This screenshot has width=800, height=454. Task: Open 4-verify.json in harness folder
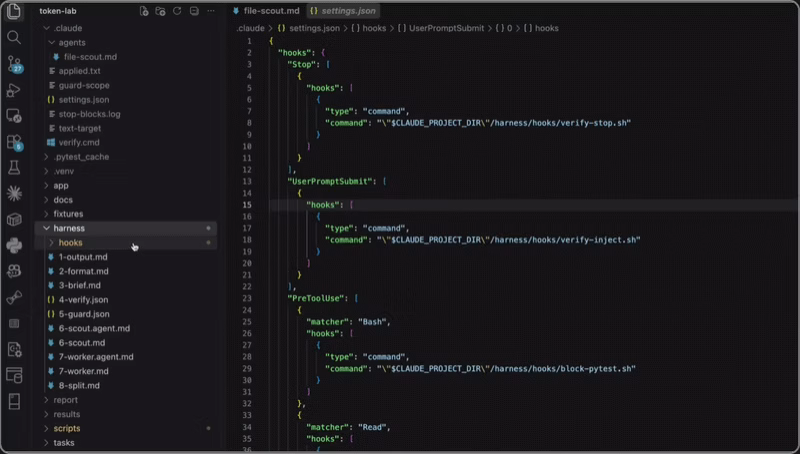point(83,299)
